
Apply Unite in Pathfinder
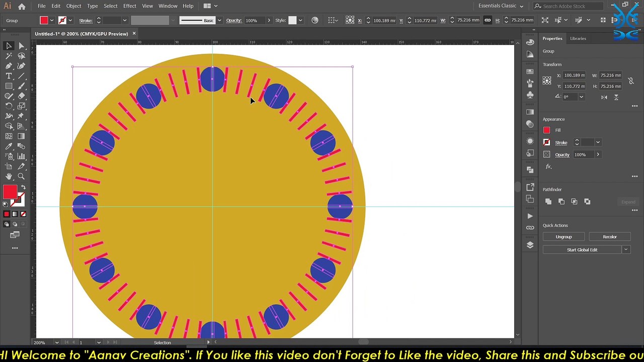pos(548,202)
